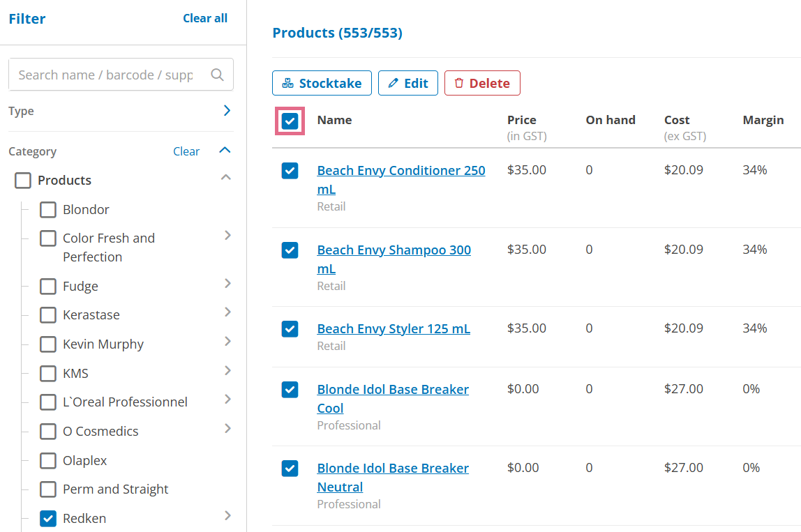The image size is (801, 532).
Task: Click $0.00 price of Base Breaker Cool
Action: click(523, 389)
